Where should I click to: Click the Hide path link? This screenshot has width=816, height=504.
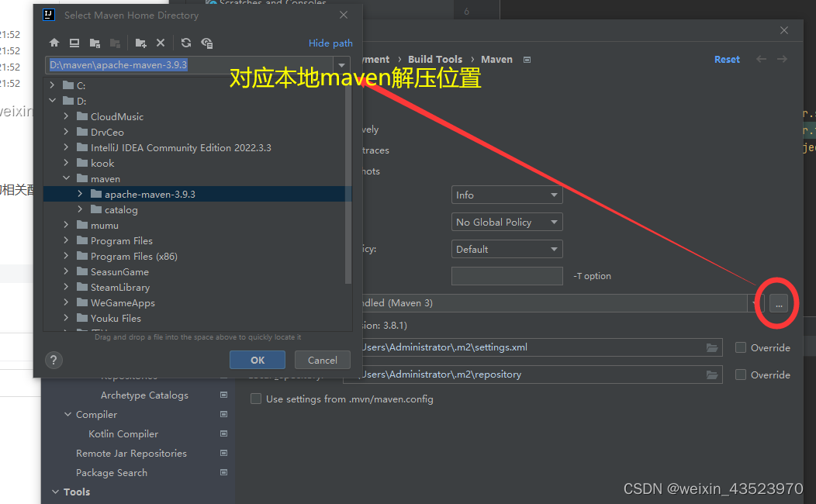tap(330, 43)
